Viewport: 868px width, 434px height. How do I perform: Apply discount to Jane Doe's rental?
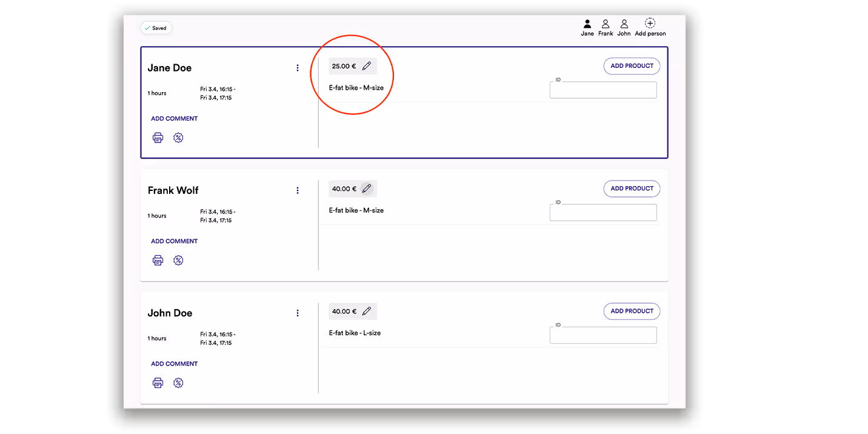coord(178,138)
